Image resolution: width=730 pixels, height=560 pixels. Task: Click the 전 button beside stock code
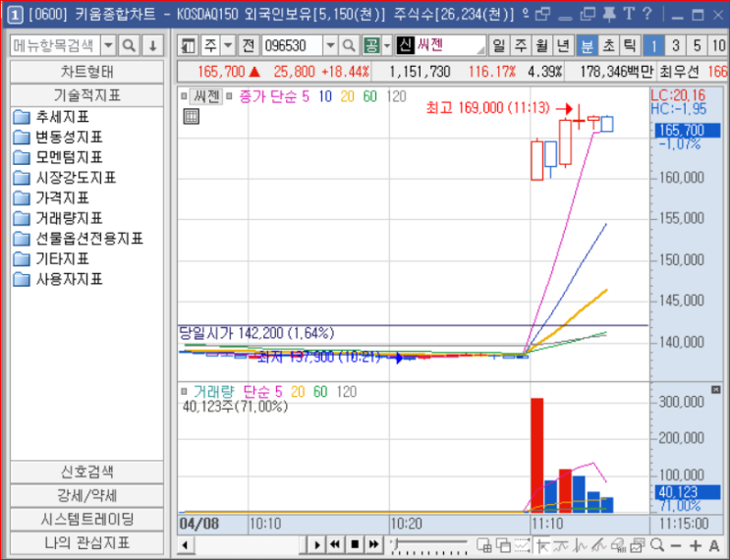(x=249, y=46)
